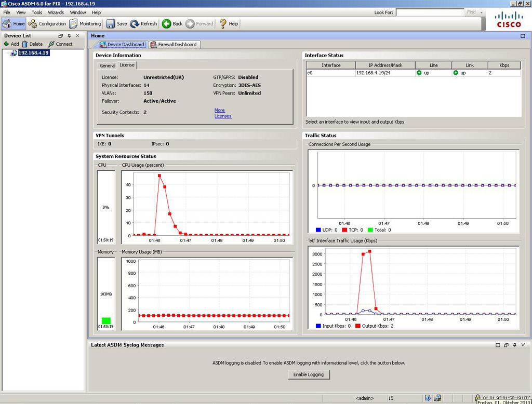Save the running configuration
Image resolution: width=532 pixels, height=404 pixels.
point(116,23)
